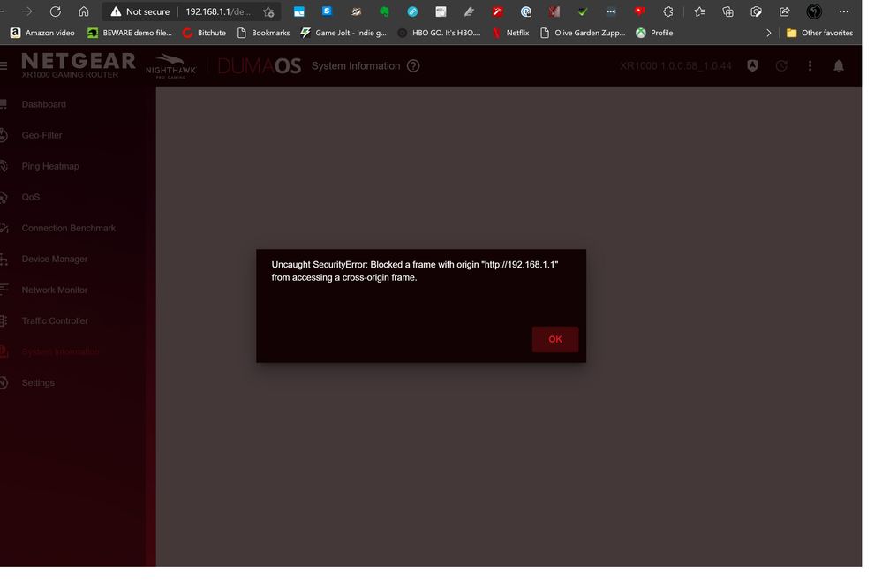Click the System Information help question mark
The height and width of the screenshot is (588, 882).
click(x=413, y=66)
